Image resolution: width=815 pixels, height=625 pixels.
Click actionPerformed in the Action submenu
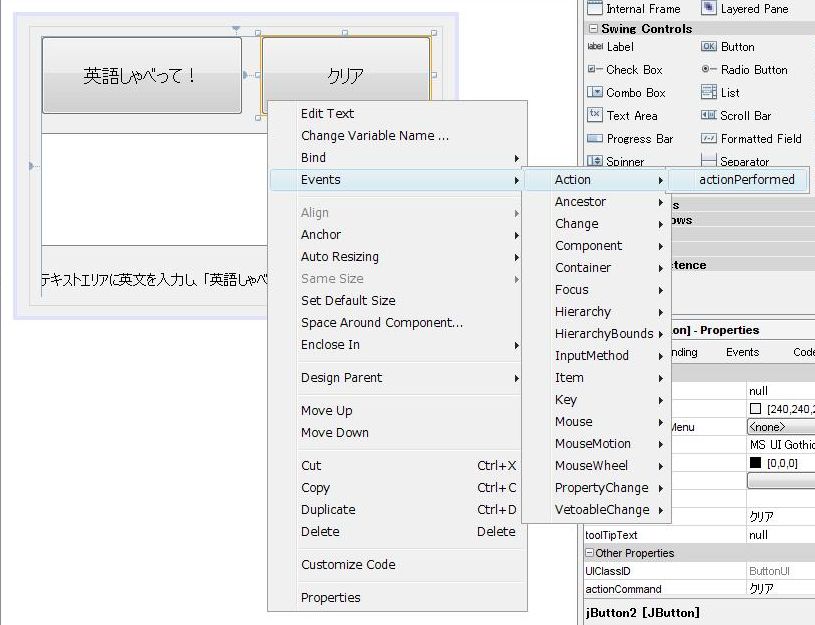coord(747,180)
